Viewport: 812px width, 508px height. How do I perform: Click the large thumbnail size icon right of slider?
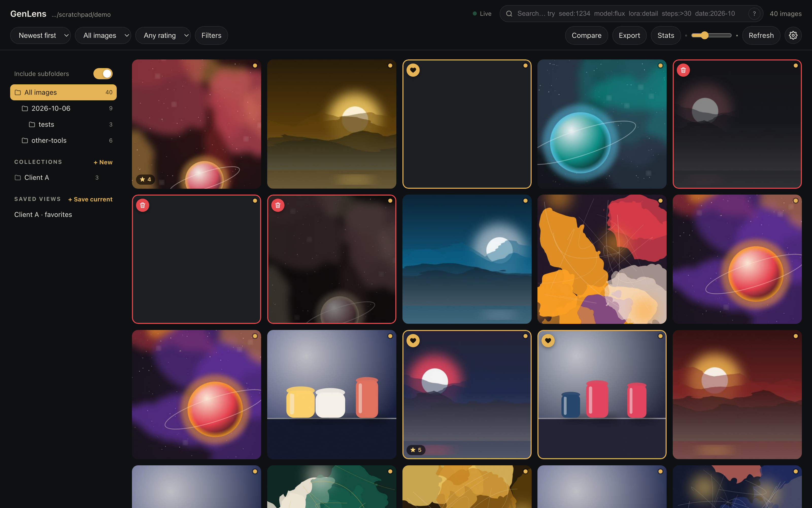[737, 36]
